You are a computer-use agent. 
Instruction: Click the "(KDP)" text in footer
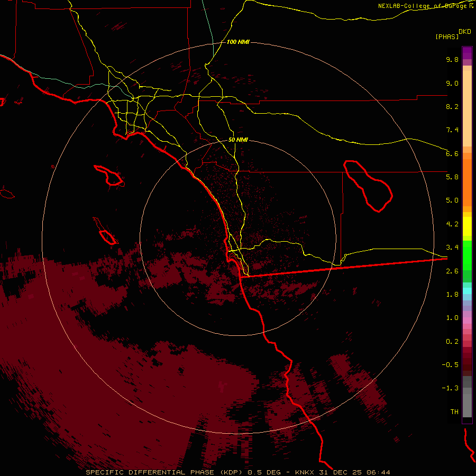[231, 472]
